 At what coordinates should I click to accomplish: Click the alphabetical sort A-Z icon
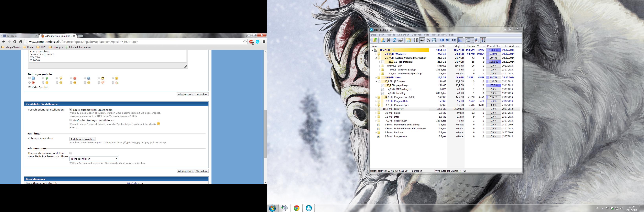point(477,40)
